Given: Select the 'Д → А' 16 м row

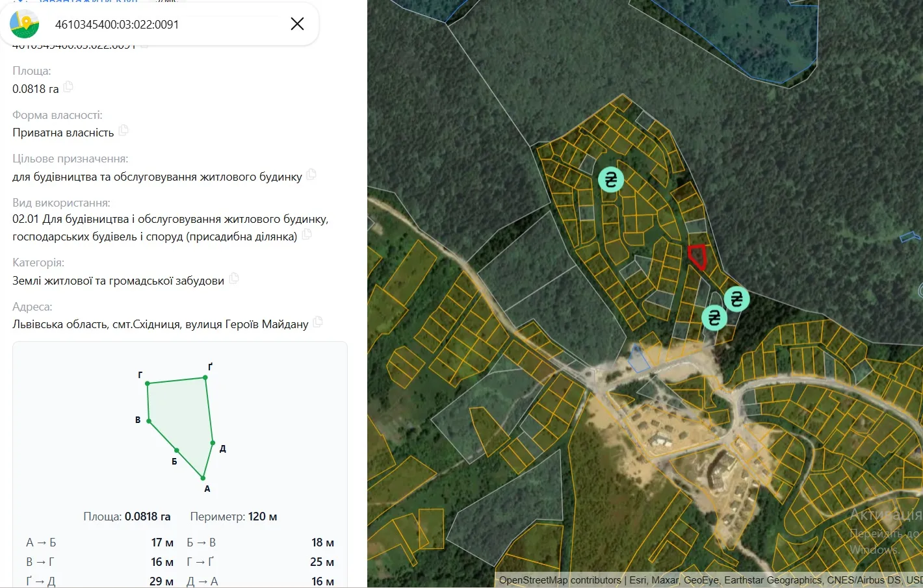Looking at the screenshot, I should click(x=260, y=581).
